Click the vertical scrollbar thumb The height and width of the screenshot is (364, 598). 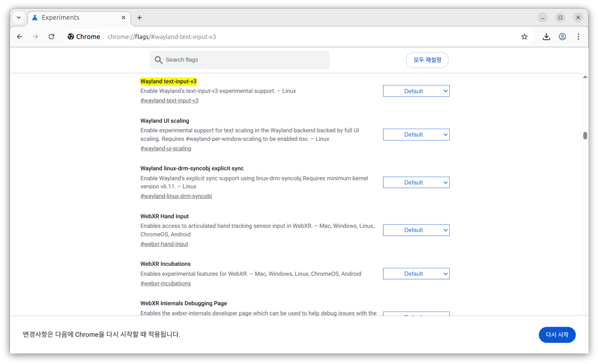pos(585,136)
